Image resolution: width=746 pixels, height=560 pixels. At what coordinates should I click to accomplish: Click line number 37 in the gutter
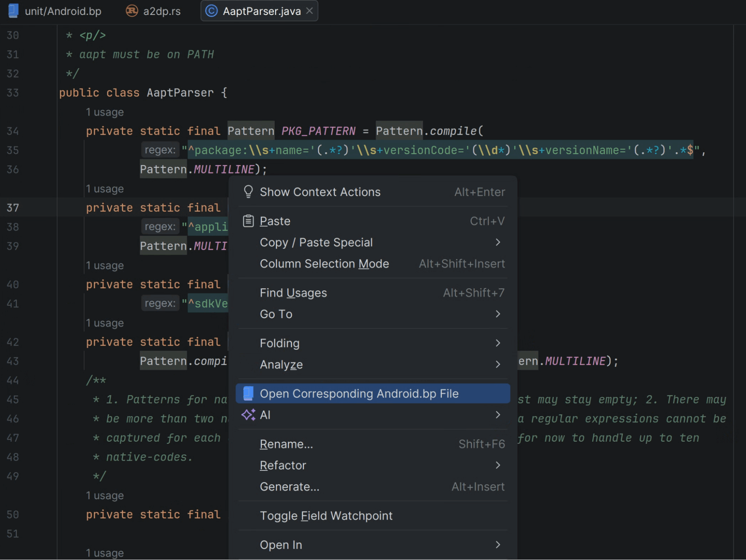tap(13, 208)
